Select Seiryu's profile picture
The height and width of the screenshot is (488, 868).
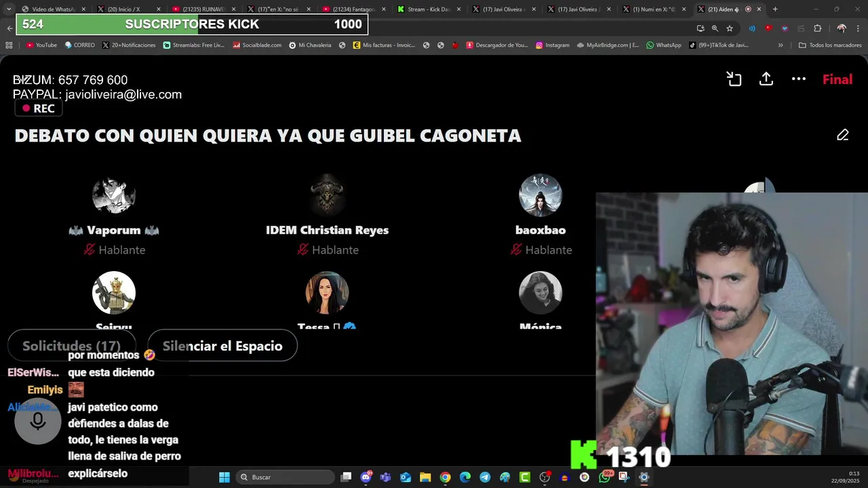click(114, 293)
